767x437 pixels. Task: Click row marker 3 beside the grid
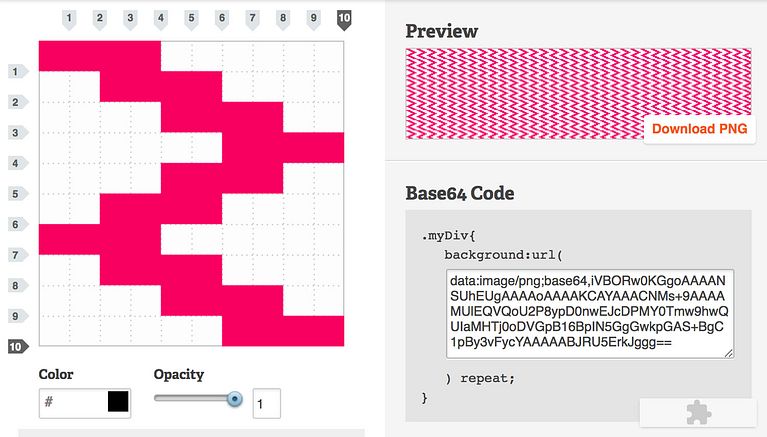tap(17, 133)
